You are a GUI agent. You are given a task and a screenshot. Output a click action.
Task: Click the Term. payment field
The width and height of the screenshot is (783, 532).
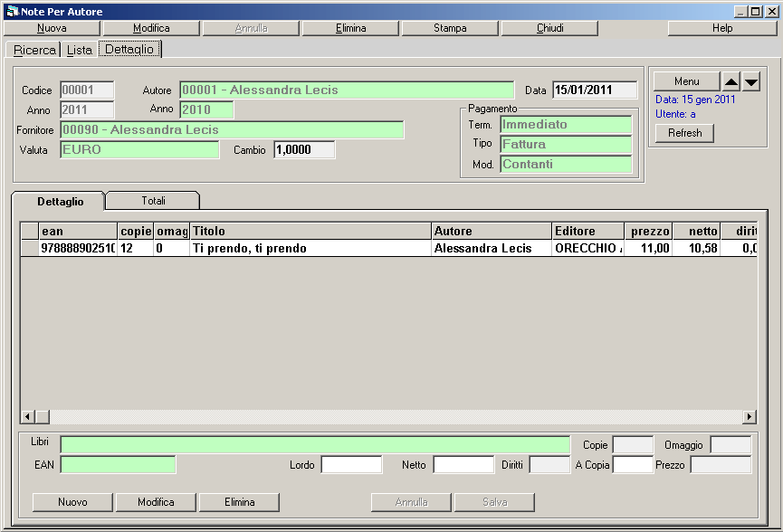(566, 124)
